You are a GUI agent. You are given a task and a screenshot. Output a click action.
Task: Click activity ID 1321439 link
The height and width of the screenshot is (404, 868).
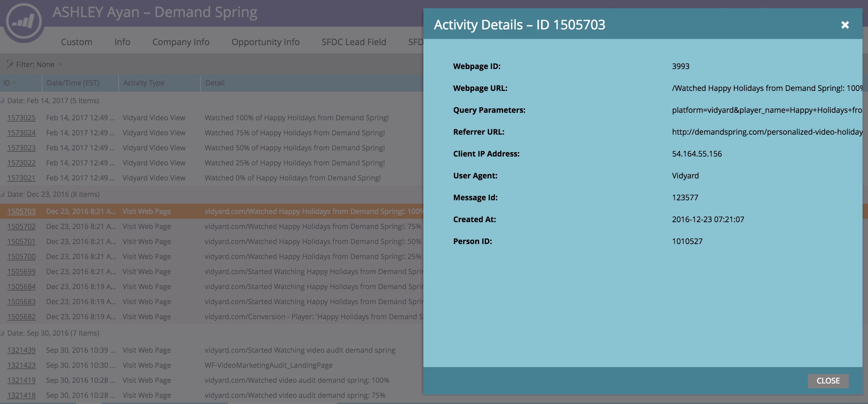click(x=21, y=350)
